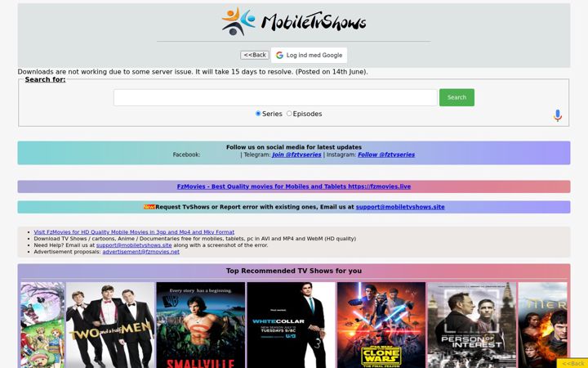Open the White Collar poster
The image size is (588, 368).
tap(291, 325)
